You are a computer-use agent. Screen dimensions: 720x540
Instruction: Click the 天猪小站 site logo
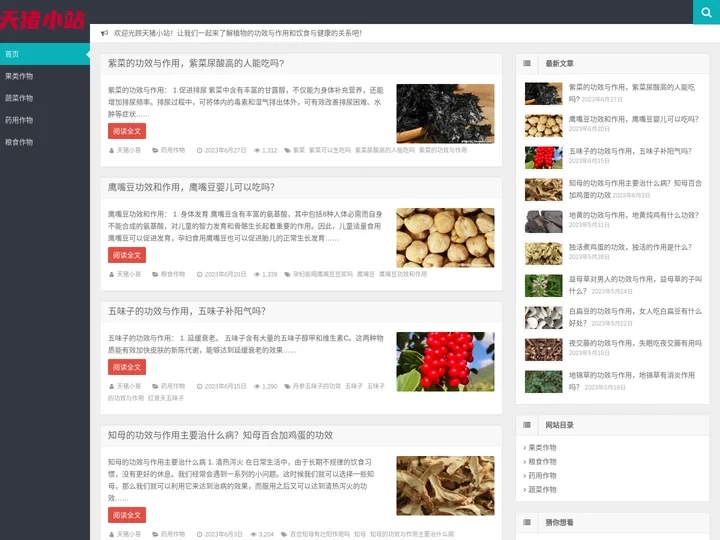click(43, 20)
